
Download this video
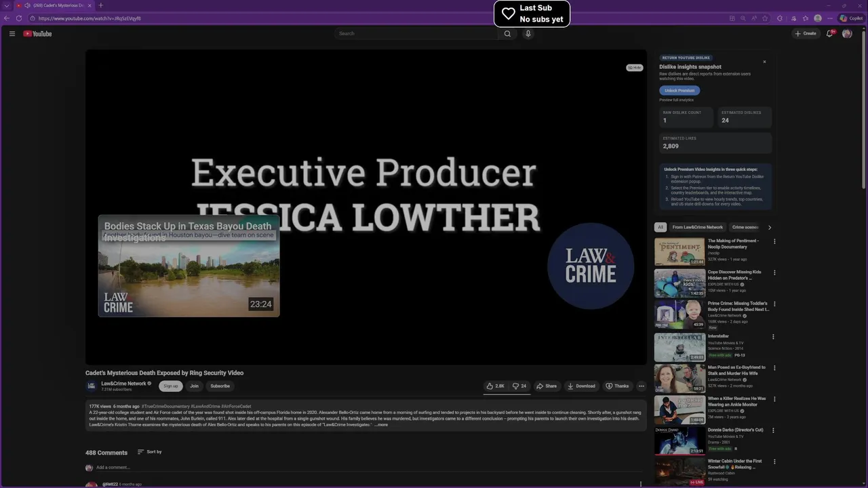point(581,386)
